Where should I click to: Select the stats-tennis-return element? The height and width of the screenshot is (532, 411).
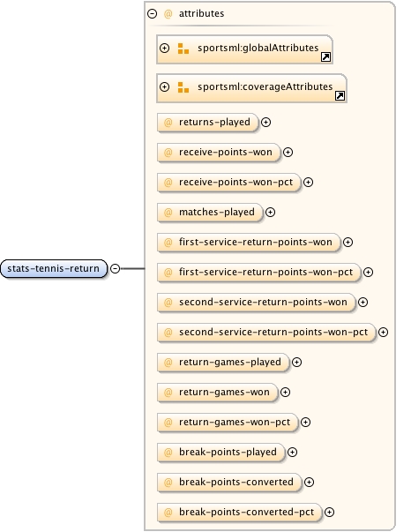(x=54, y=269)
